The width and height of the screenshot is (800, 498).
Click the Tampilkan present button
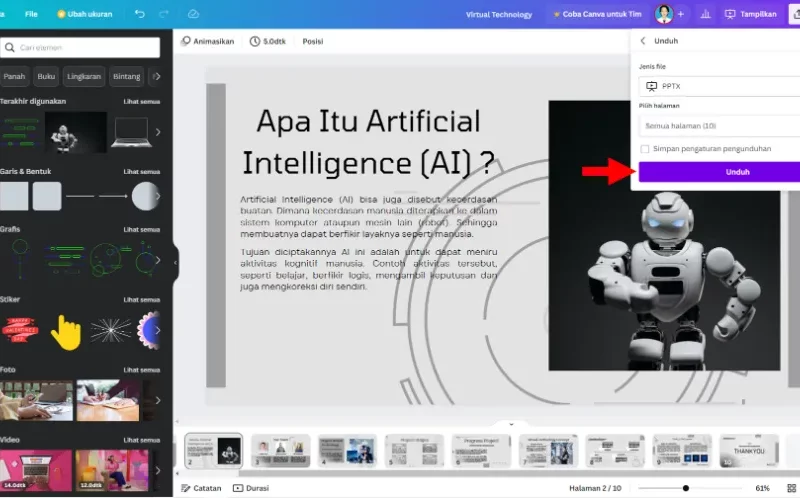751,14
